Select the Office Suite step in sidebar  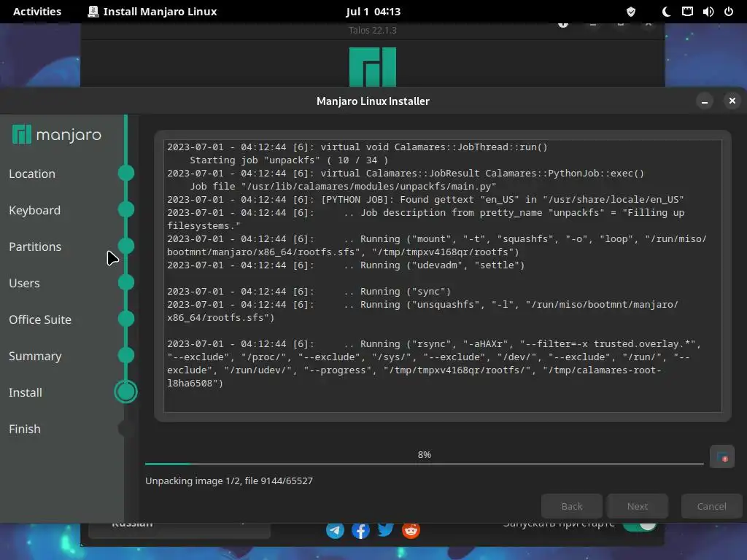click(x=40, y=319)
